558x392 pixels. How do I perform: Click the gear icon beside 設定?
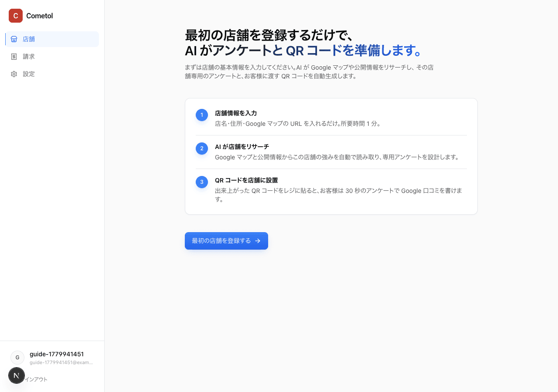coord(14,74)
